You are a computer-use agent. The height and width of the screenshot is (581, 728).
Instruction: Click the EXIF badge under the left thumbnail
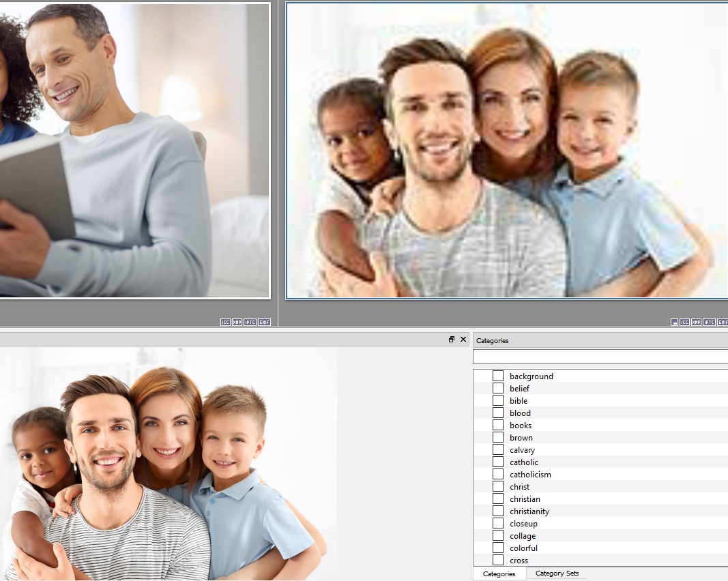click(x=264, y=322)
